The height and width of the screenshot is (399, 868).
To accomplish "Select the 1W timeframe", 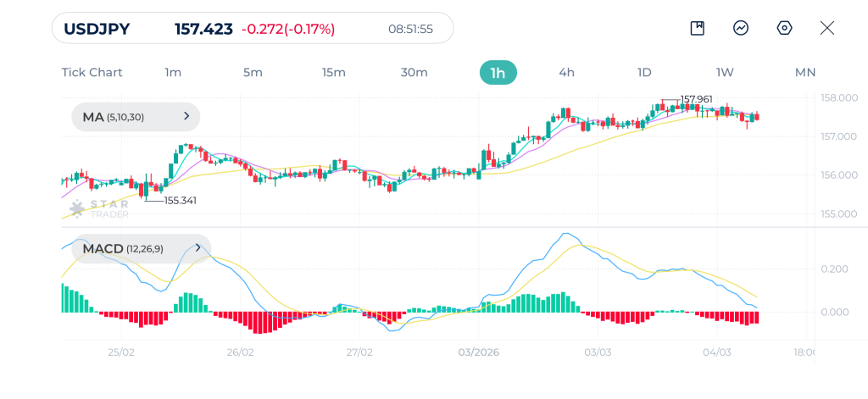I will pos(725,73).
